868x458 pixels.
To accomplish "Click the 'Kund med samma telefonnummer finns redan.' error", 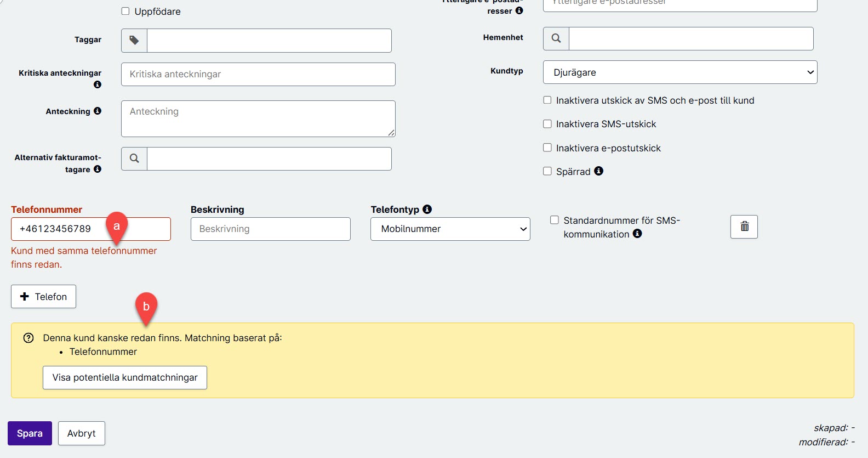I will (x=84, y=257).
